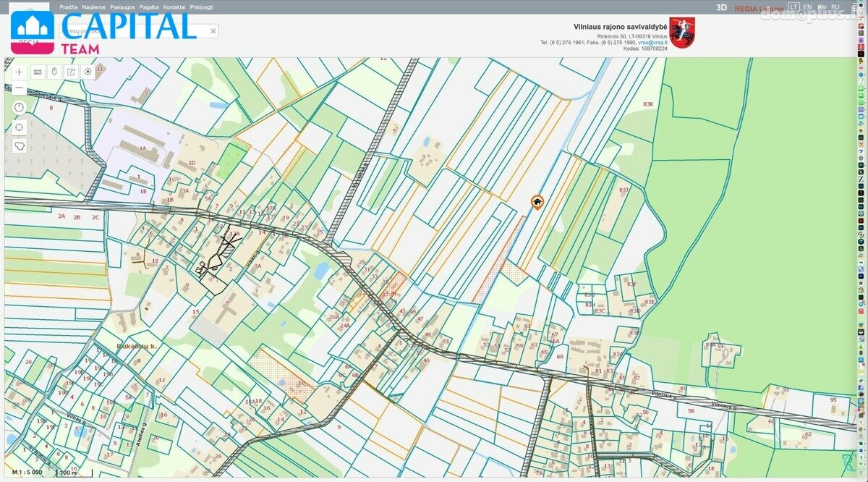Clear the address search field
868x482 pixels.
pyautogui.click(x=213, y=31)
